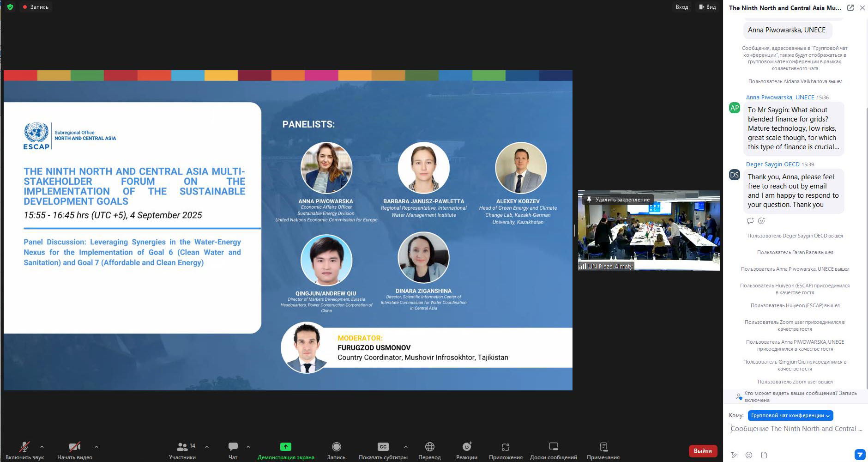Click the panel divider handle left of video

tap(575, 230)
